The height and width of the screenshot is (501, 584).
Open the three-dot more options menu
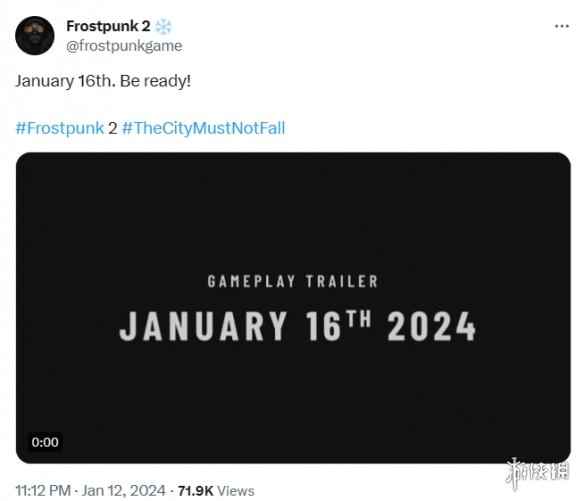562,26
